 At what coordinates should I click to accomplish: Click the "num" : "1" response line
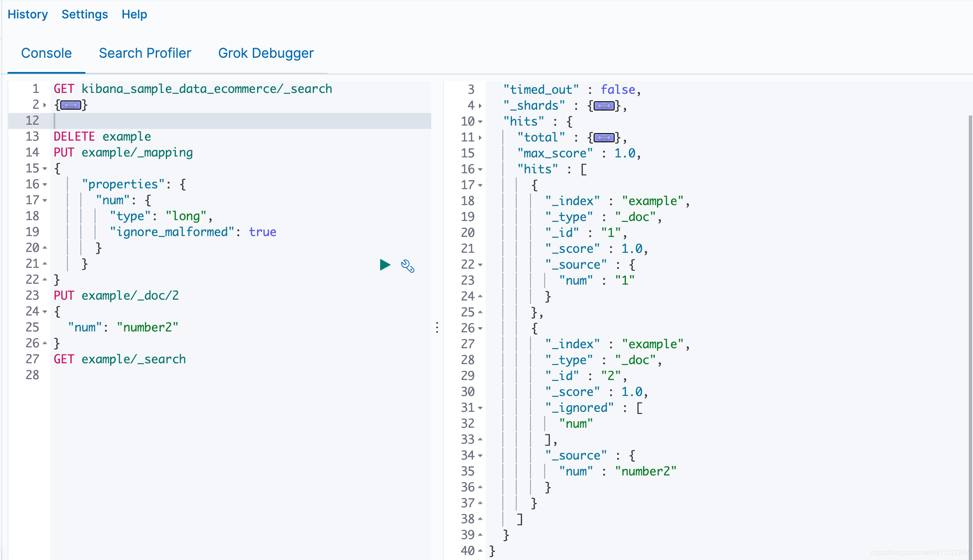pyautogui.click(x=597, y=281)
